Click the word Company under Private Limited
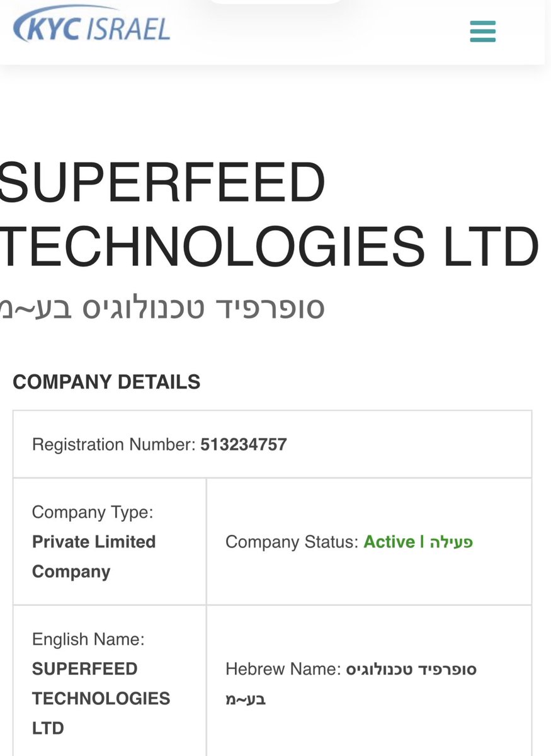 point(71,571)
